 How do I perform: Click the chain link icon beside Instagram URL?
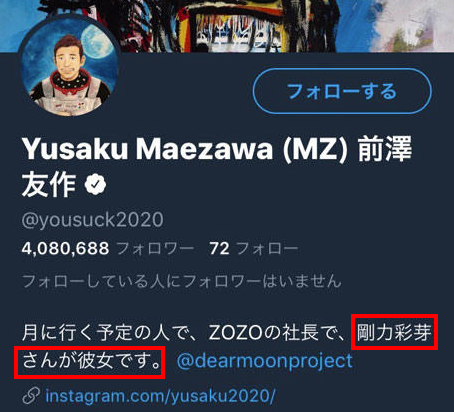coord(31,396)
